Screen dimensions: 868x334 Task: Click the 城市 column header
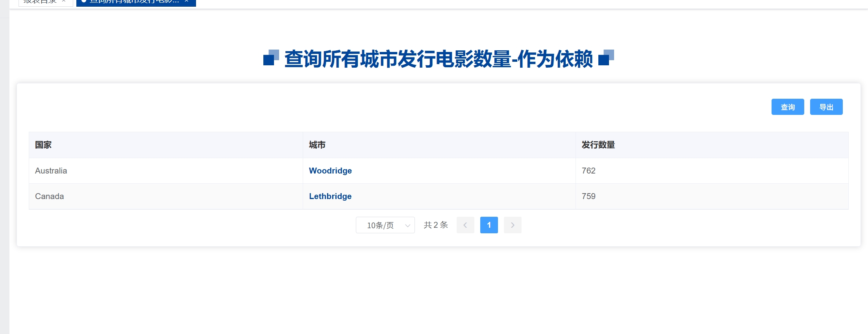[317, 145]
